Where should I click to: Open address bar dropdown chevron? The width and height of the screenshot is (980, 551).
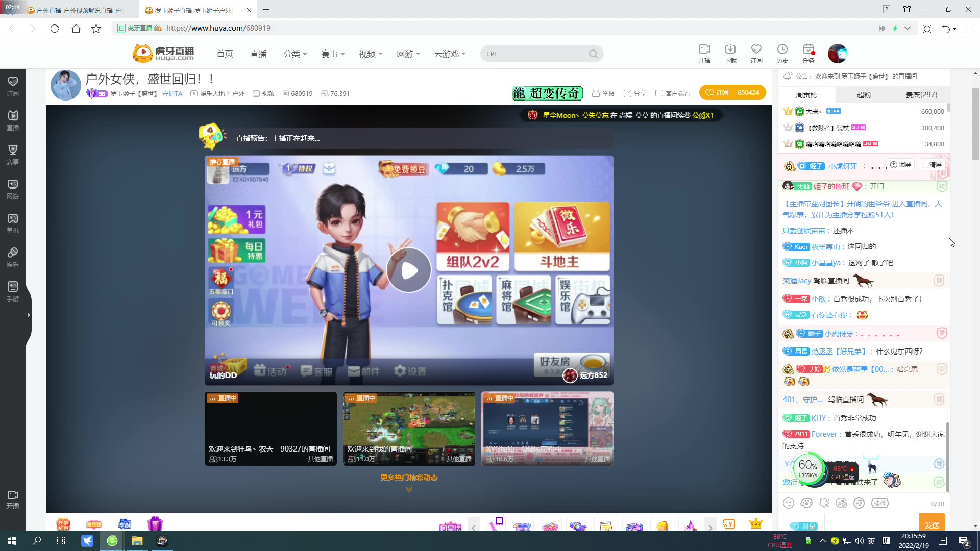[x=908, y=28]
